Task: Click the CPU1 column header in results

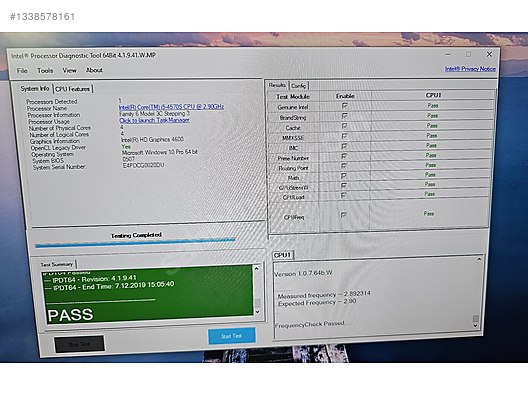Action: (x=433, y=95)
